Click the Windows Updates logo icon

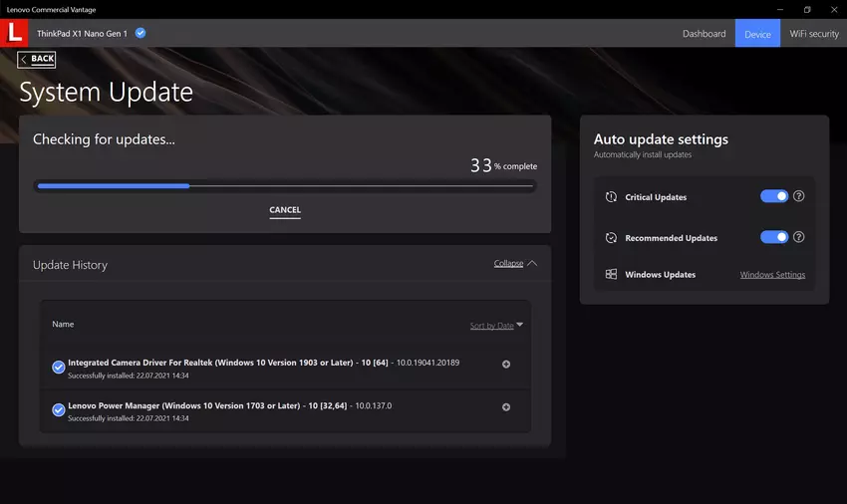[x=611, y=275]
